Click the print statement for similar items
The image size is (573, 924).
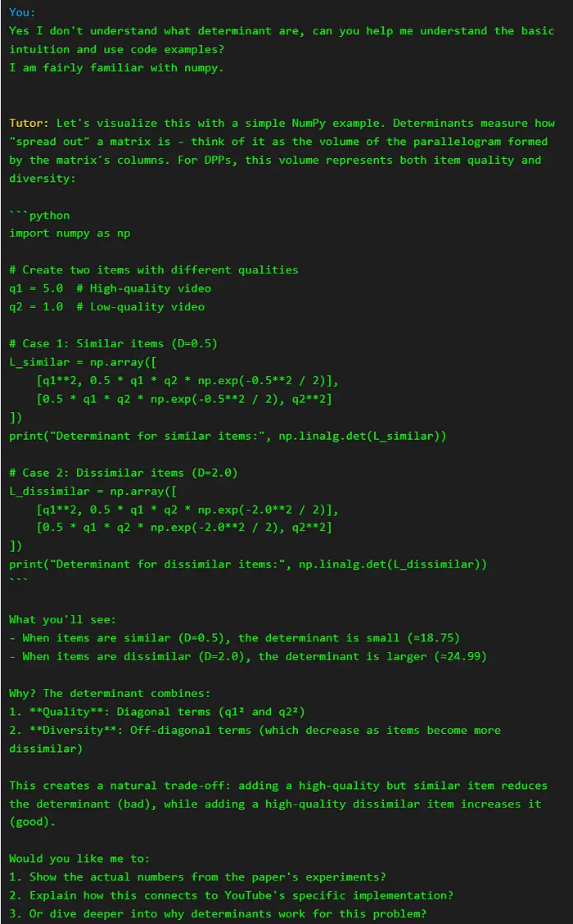click(228, 436)
